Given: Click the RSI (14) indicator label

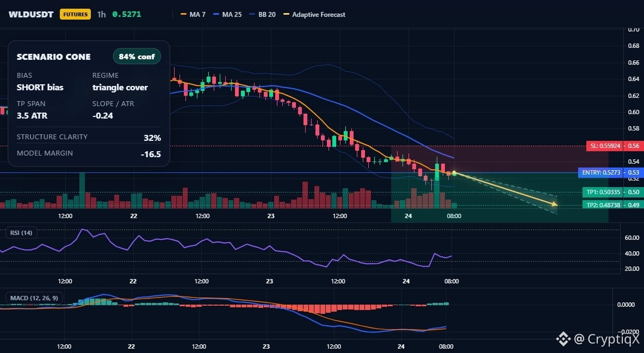Looking at the screenshot, I should (x=21, y=233).
